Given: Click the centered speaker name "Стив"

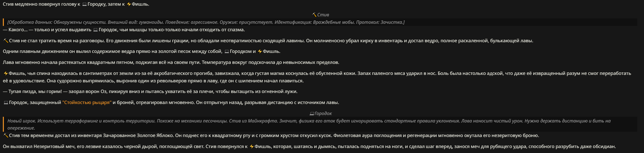Looking at the screenshot, I should [323, 15].
